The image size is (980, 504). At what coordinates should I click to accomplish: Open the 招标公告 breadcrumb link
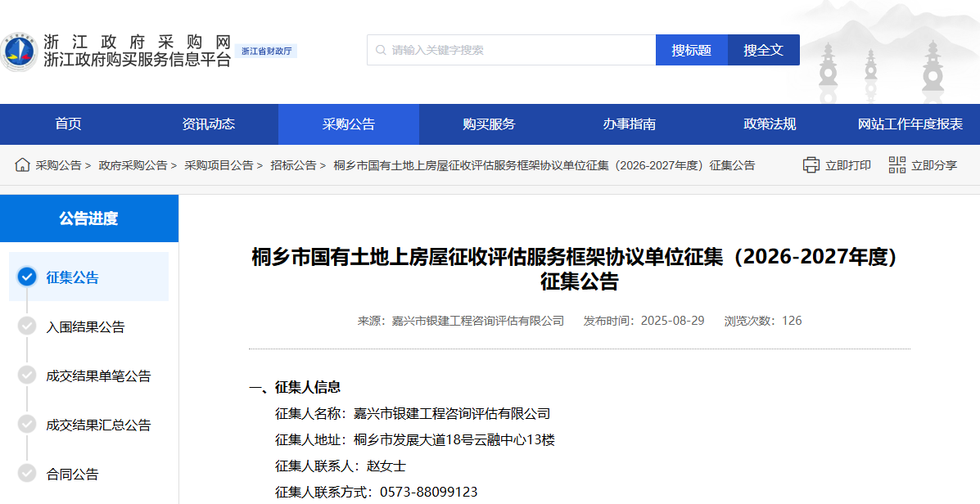(293, 164)
